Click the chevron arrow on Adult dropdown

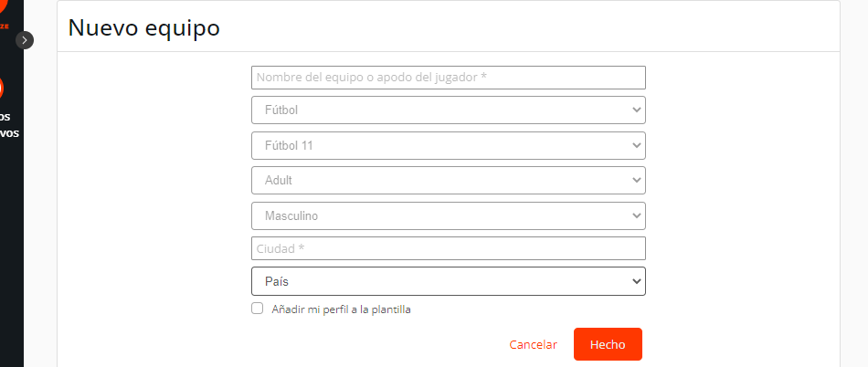coord(637,181)
